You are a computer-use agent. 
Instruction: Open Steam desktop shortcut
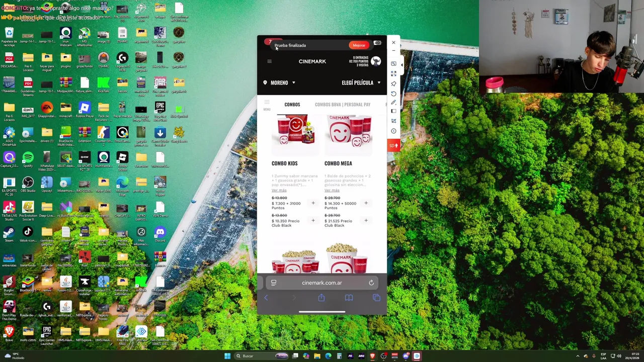point(9,234)
